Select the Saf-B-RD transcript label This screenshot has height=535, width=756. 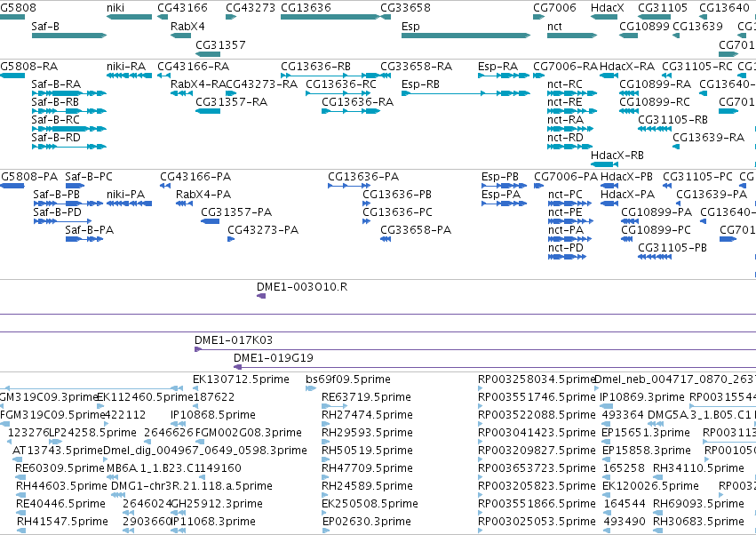click(x=56, y=138)
